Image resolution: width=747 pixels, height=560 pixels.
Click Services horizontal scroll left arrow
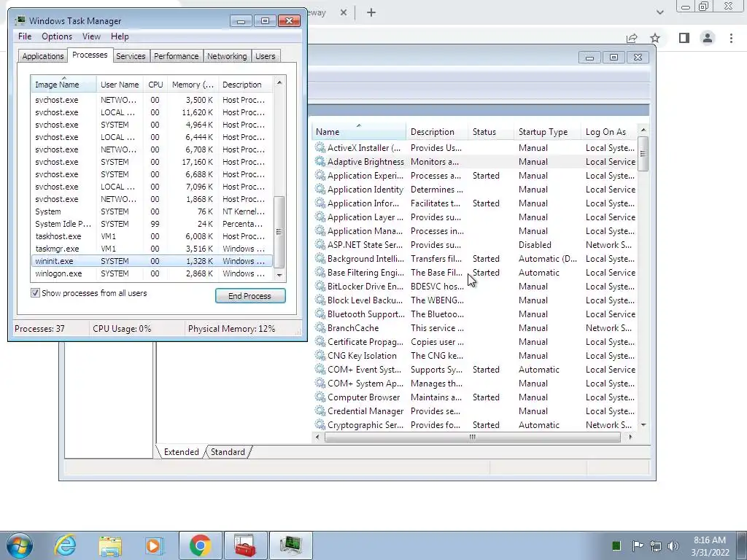[318, 437]
